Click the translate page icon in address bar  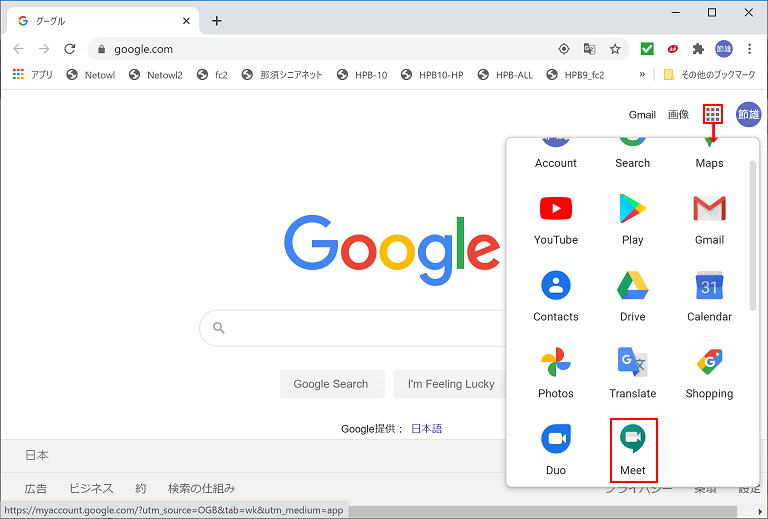click(590, 49)
